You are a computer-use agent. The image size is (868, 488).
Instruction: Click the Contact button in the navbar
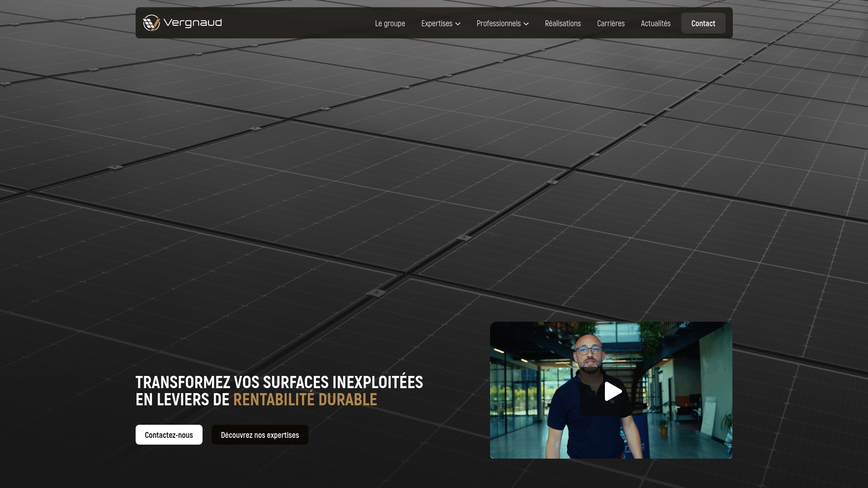pos(703,23)
